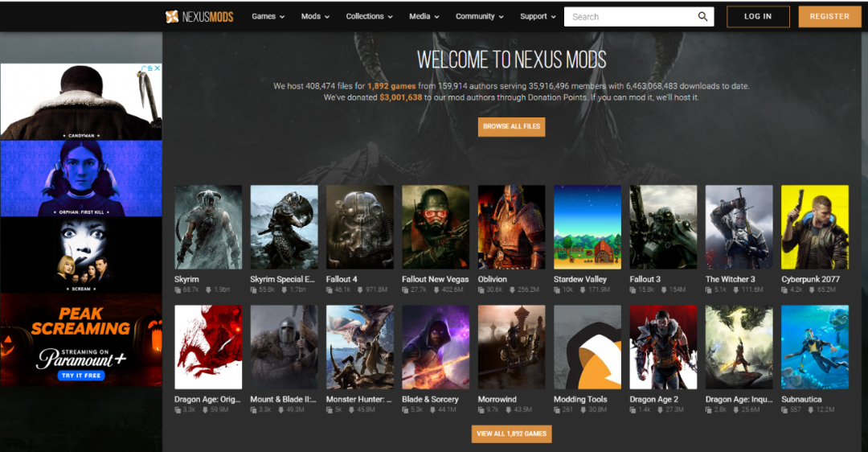The height and width of the screenshot is (452, 868).
Task: Open Cyberpunk 2077 cover image
Action: 815,227
